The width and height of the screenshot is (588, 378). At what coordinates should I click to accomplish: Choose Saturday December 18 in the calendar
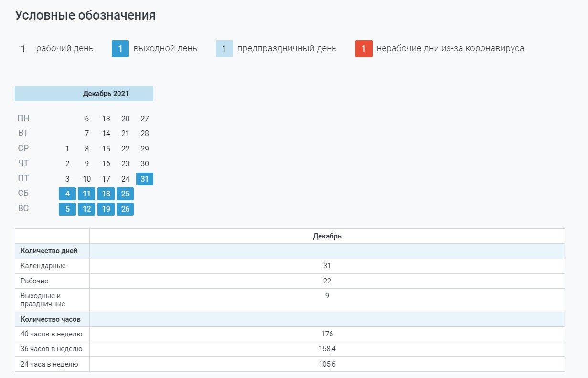click(106, 194)
